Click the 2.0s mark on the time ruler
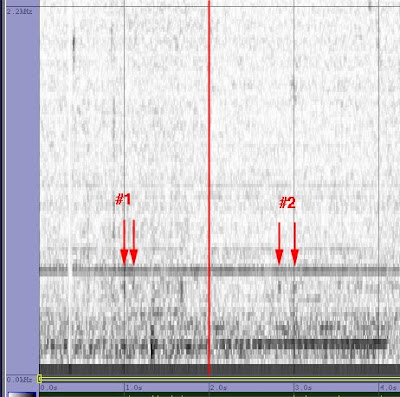This screenshot has width=400, height=397. (x=219, y=388)
